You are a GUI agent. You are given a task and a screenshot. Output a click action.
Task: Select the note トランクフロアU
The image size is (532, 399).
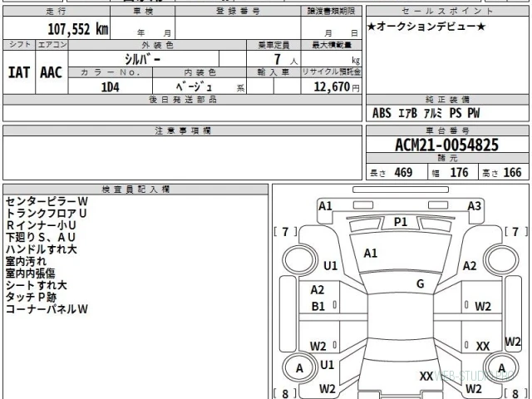(46, 214)
